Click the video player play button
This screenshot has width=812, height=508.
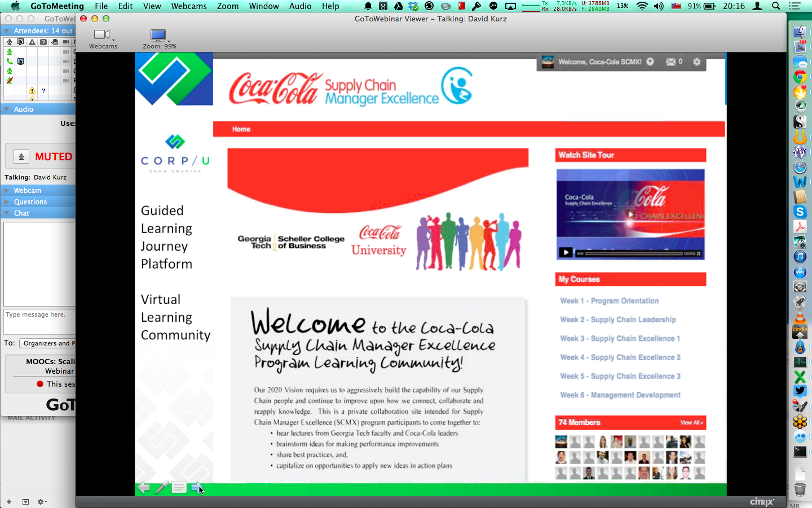[x=566, y=253]
